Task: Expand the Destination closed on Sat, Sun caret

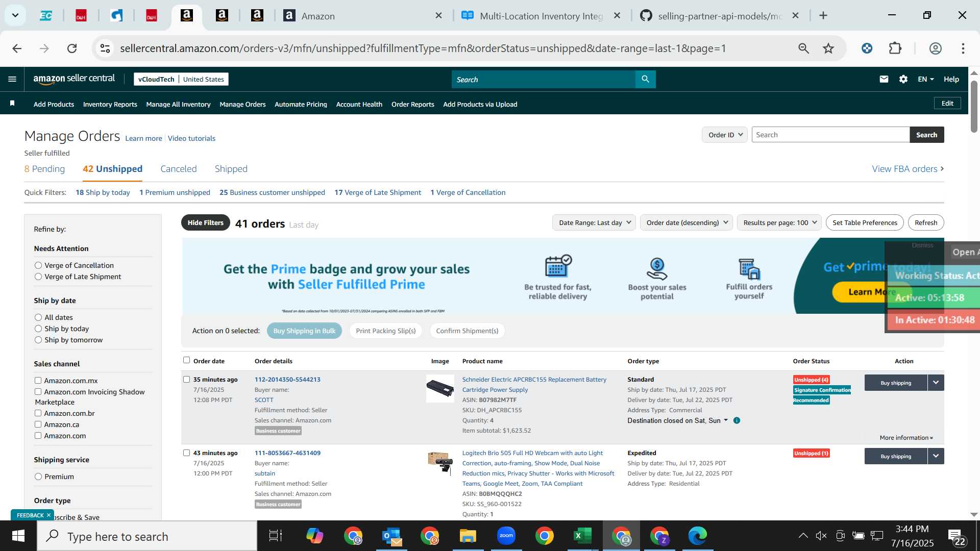Action: 726,420
